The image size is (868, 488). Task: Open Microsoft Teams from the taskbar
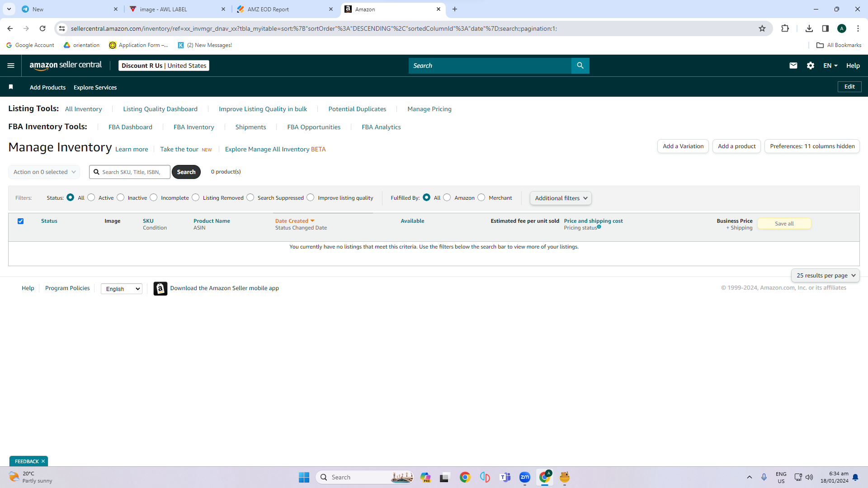pos(505,477)
